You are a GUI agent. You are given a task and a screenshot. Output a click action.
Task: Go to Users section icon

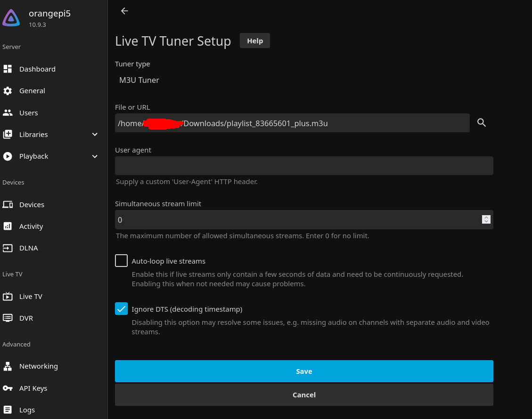tap(8, 113)
